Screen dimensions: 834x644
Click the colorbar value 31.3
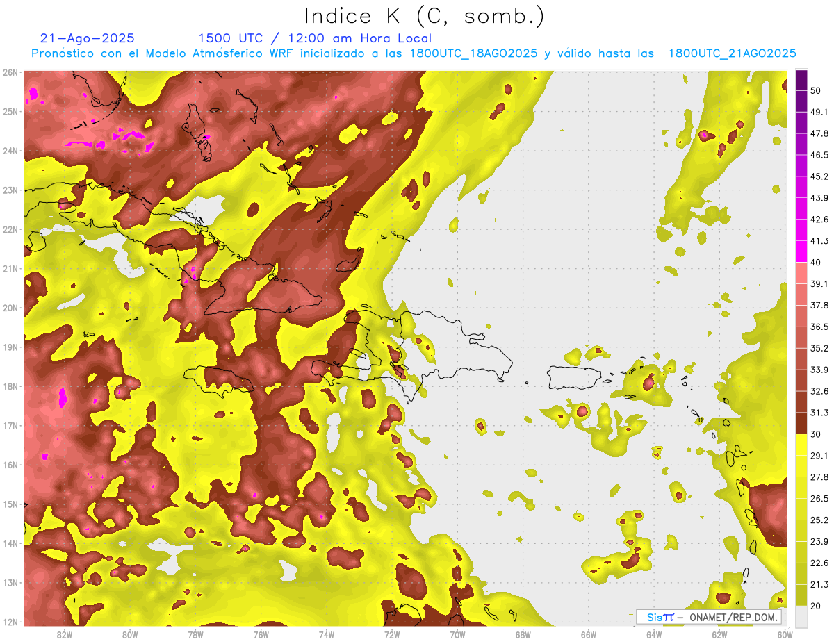coord(819,413)
